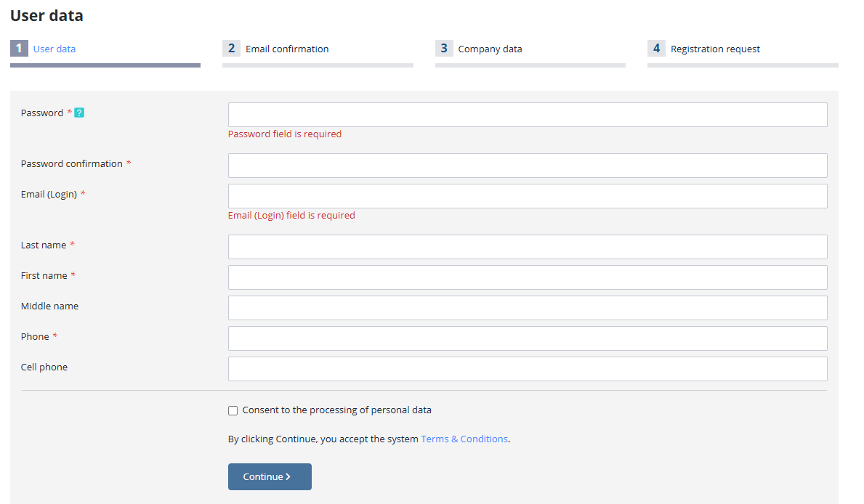Viewport: 864px width, 504px height.
Task: Open the Terms & Conditions link
Action: pyautogui.click(x=464, y=439)
